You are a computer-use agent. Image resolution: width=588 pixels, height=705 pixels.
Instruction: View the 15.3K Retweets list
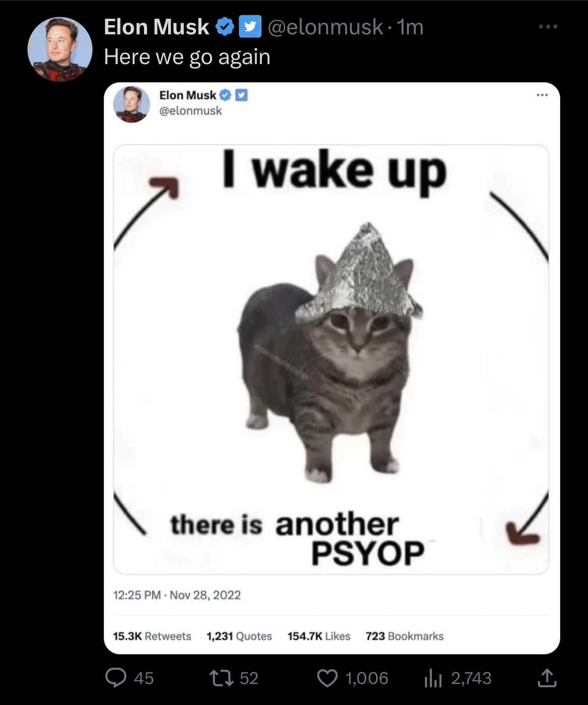click(152, 636)
